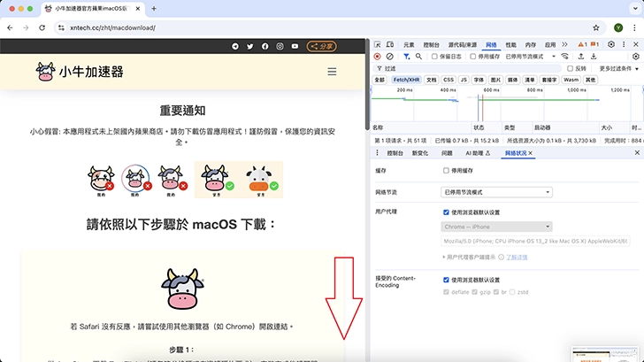Viewport: 644px width, 362px height.
Task: Open the DevTools three-dot customize menu
Action: [624, 44]
